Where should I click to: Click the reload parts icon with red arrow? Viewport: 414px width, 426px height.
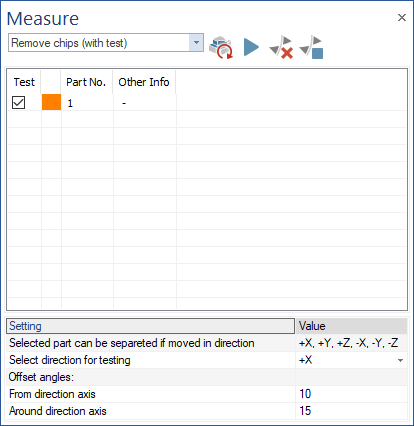click(221, 47)
